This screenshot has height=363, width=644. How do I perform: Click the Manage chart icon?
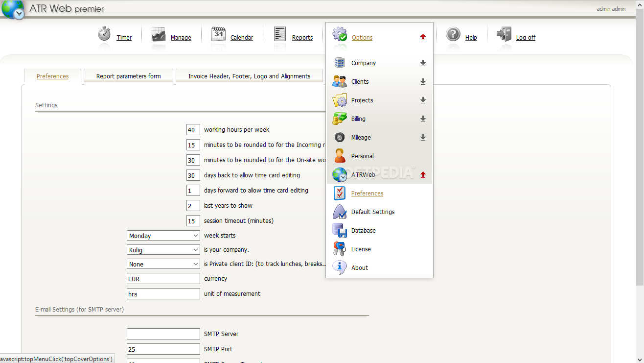click(x=158, y=34)
